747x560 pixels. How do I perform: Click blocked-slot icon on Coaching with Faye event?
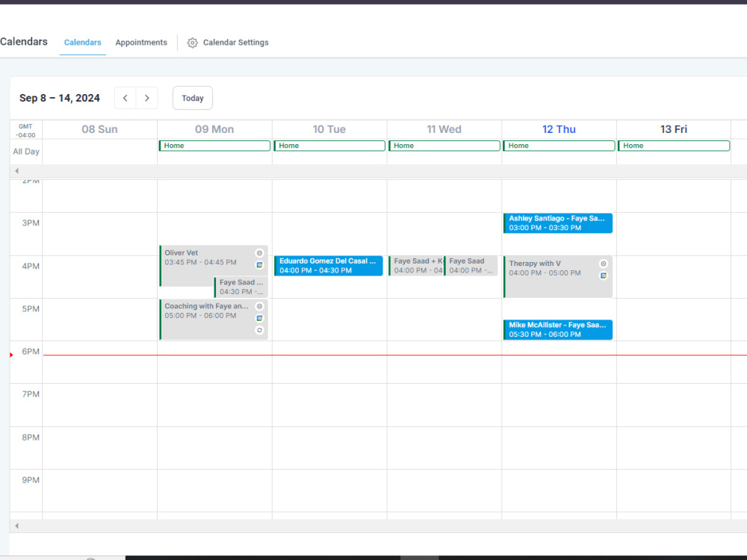coord(260,306)
